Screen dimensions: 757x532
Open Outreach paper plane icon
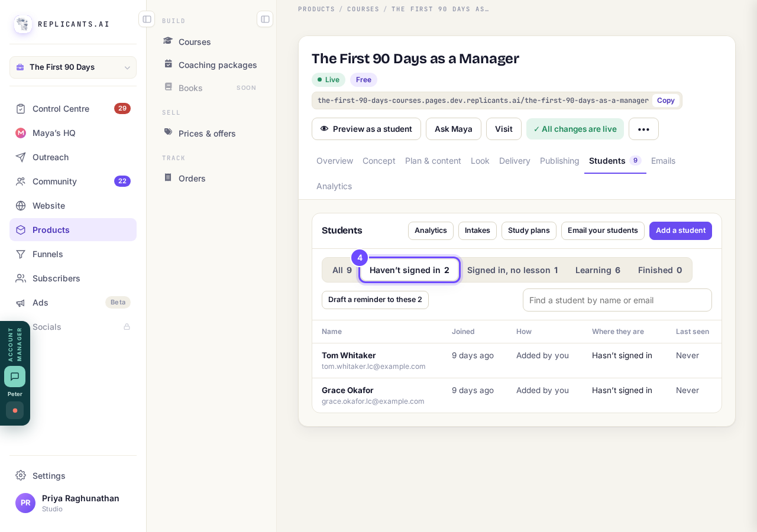click(21, 157)
